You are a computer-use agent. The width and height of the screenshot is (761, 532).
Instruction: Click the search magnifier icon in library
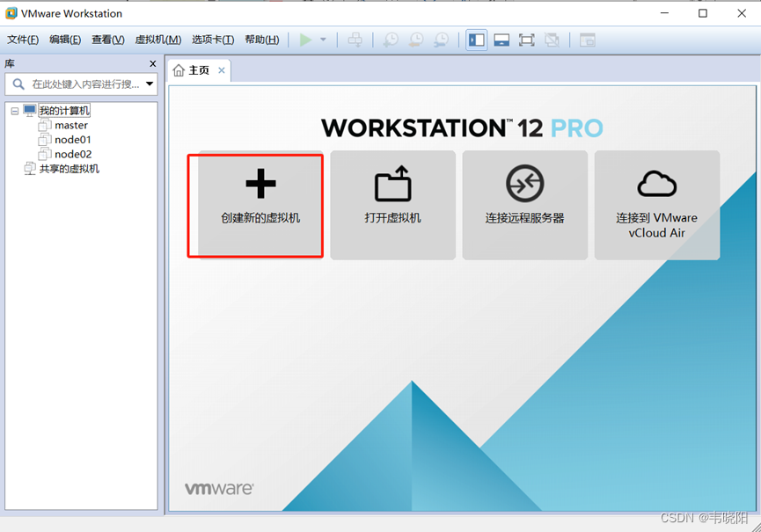(18, 84)
